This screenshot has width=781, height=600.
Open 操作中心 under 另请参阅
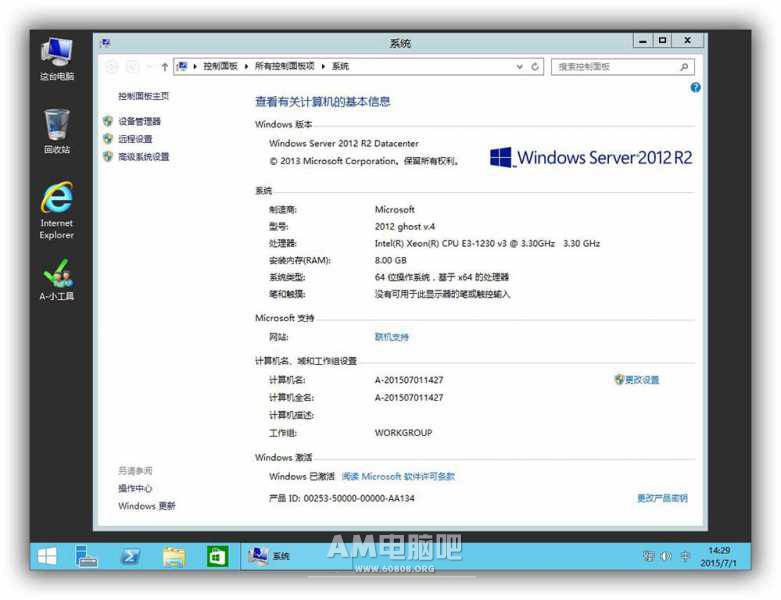pos(135,488)
